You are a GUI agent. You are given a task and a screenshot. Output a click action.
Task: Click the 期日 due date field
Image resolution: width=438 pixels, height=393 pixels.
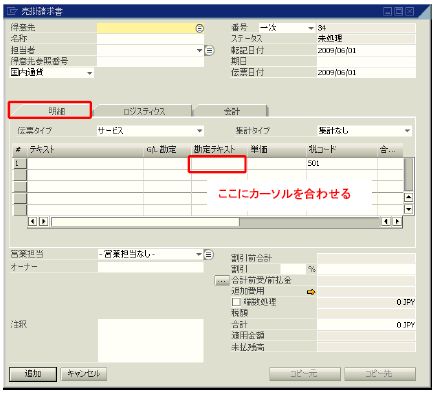[x=366, y=62]
